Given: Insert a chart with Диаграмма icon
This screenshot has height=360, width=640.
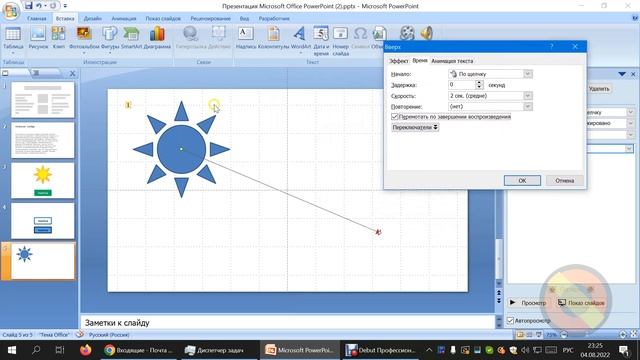Looking at the screenshot, I should click(157, 38).
